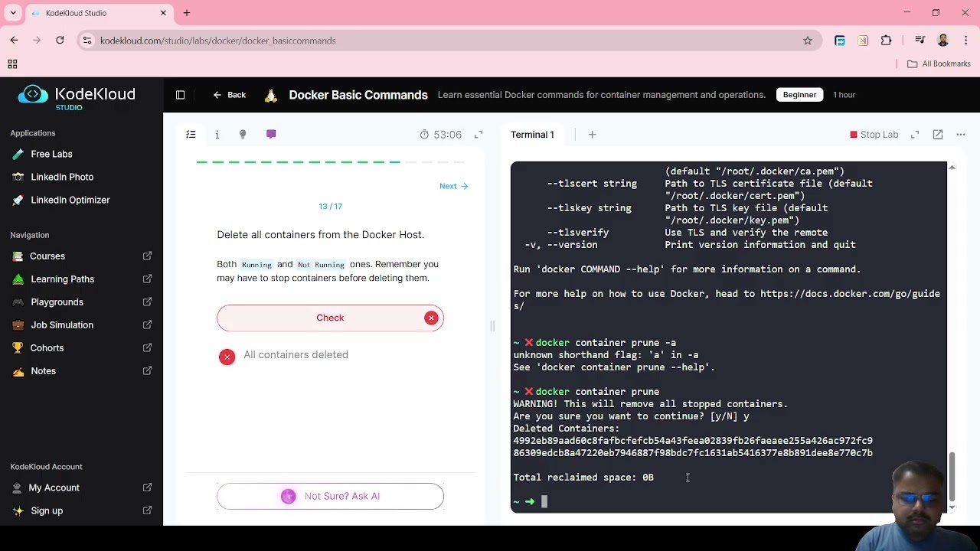Click the panel divider drag handle

(492, 326)
